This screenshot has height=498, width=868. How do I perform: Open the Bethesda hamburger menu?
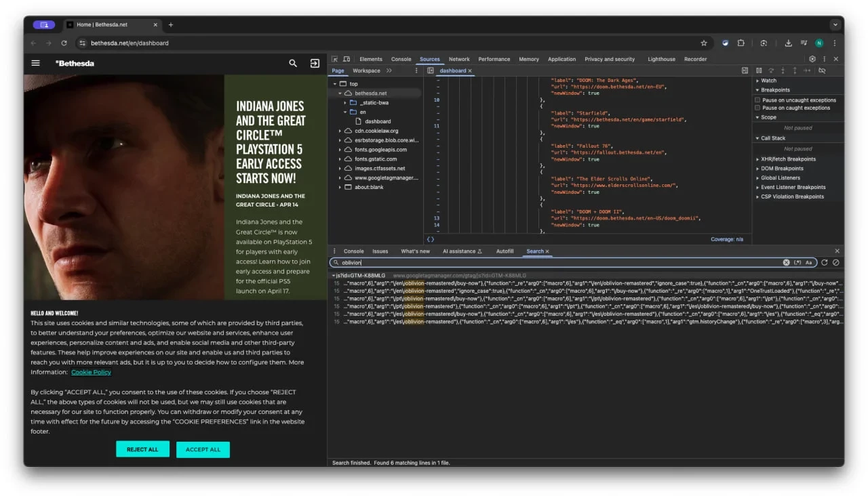click(x=36, y=63)
